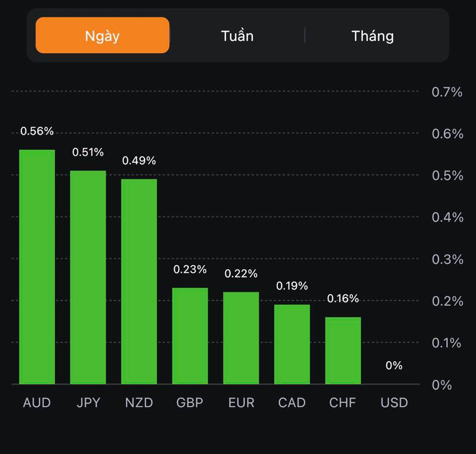The image size is (476, 454).
Task: Switch to the Tuần tab
Action: pos(237,36)
